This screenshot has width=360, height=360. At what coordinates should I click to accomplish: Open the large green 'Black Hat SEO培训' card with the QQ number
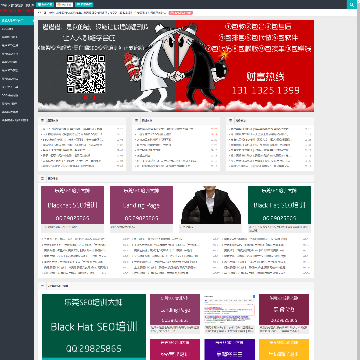(x=94, y=327)
